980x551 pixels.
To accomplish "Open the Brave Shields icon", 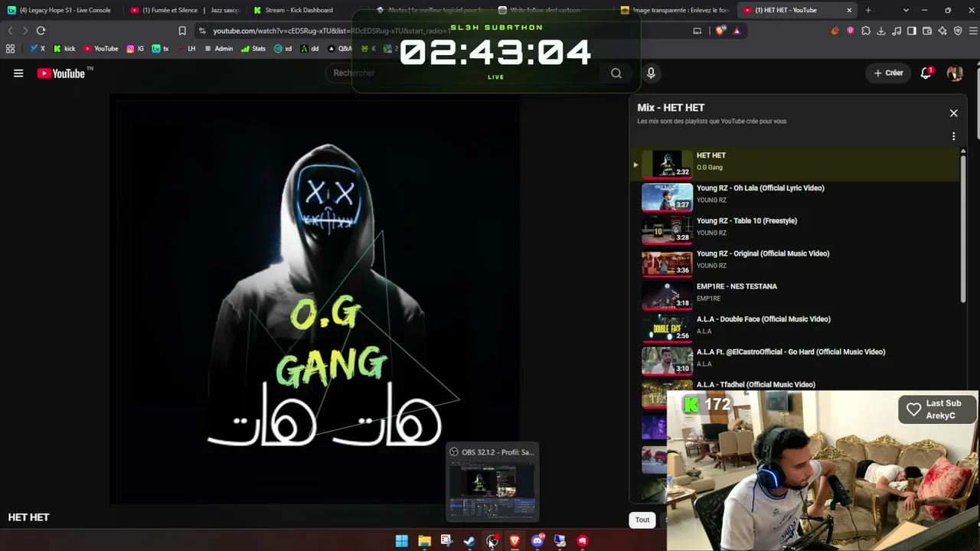I will pyautogui.click(x=720, y=31).
